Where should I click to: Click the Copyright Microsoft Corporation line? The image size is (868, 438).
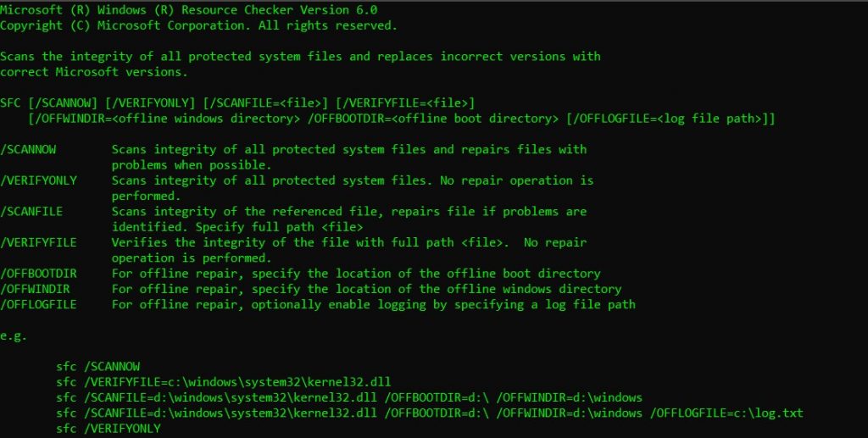[x=198, y=25]
